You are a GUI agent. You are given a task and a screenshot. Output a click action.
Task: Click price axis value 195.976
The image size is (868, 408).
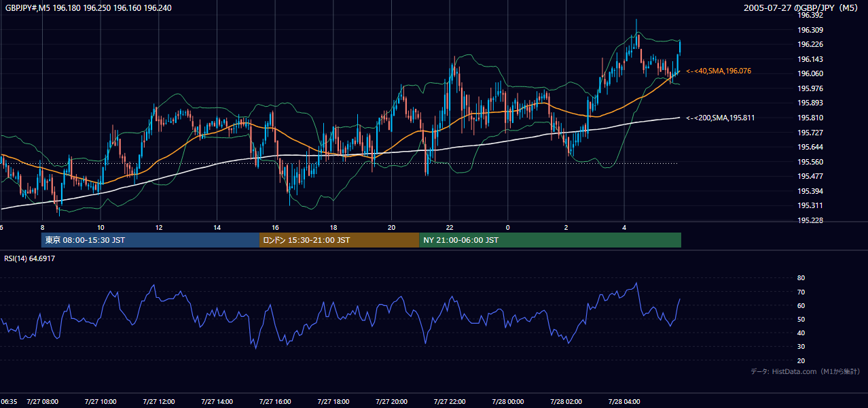[x=810, y=88]
